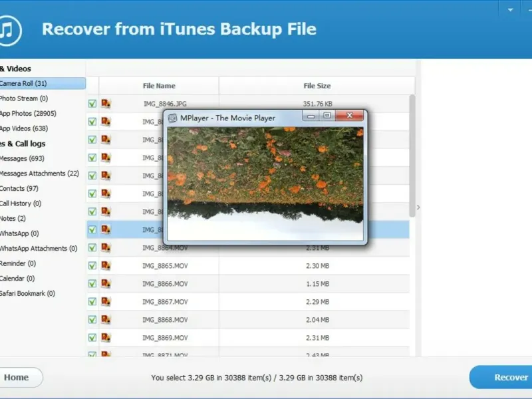Select Camera Roll (31) category
This screenshot has width=532, height=399.
[43, 84]
